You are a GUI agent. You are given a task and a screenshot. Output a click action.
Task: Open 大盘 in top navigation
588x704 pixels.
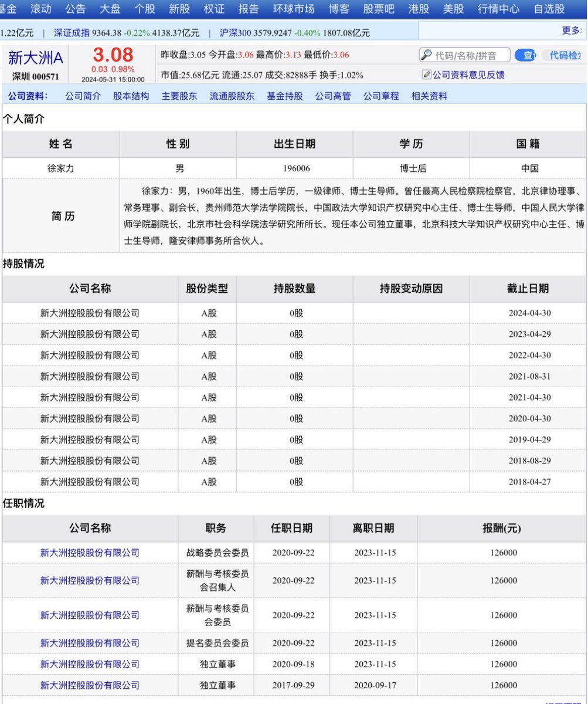pos(110,9)
